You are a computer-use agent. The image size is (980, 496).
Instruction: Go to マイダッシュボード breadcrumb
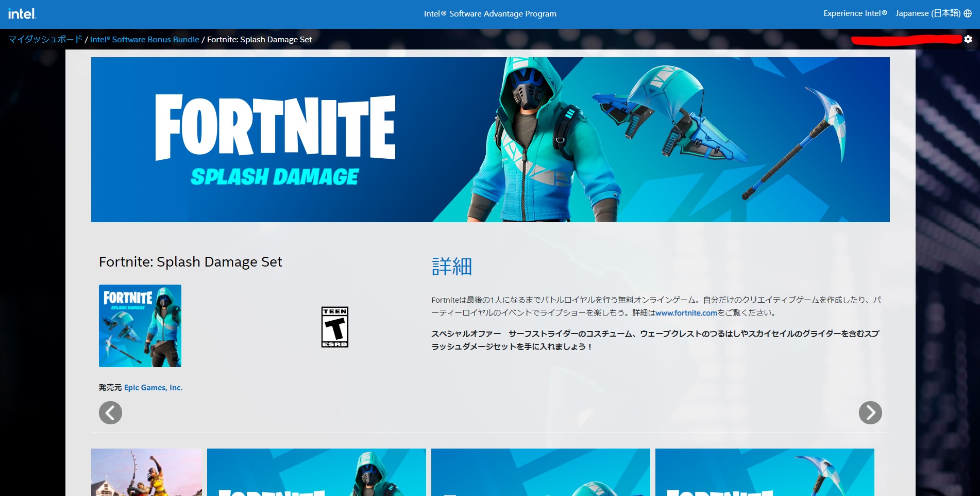[45, 39]
